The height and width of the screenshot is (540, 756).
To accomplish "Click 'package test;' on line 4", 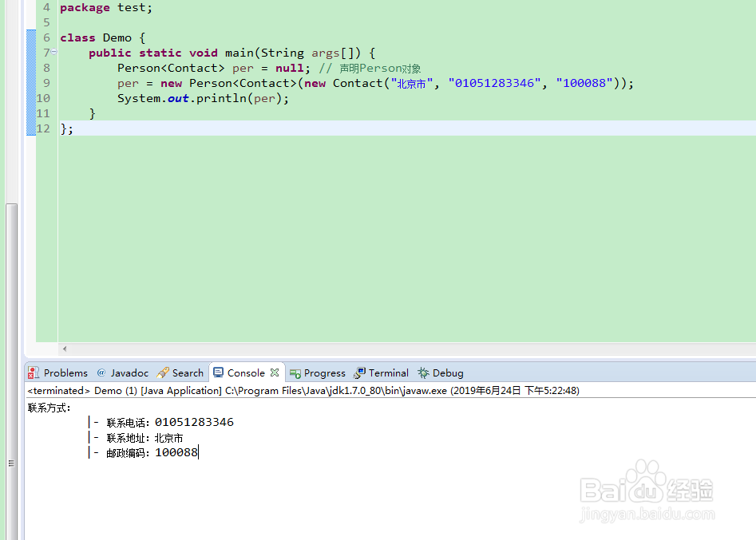I will tap(106, 8).
